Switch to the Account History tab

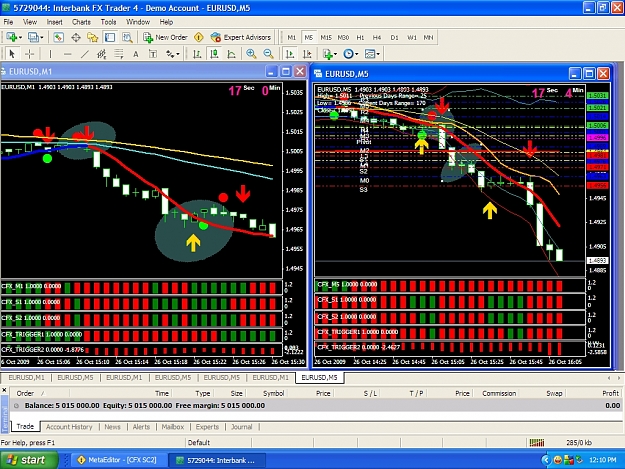pos(69,427)
